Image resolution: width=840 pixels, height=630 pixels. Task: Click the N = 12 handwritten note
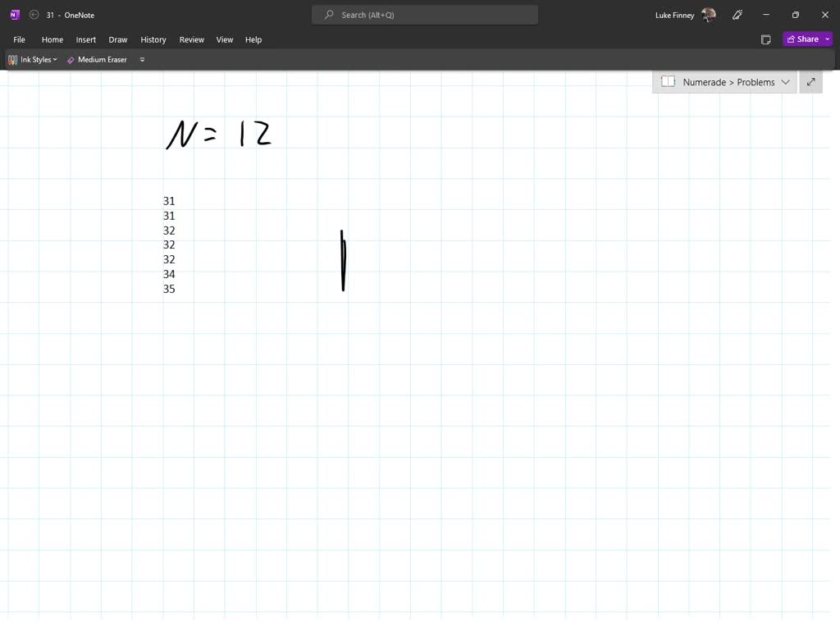[218, 134]
